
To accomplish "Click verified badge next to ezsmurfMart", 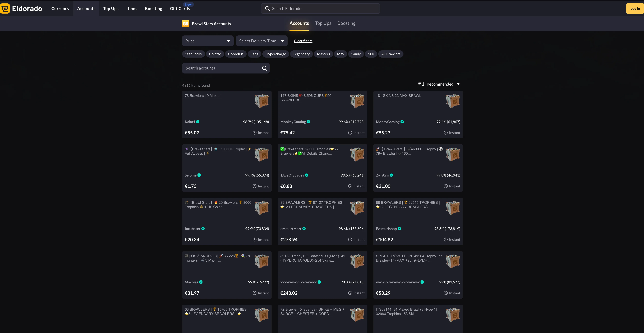I will coord(304,229).
